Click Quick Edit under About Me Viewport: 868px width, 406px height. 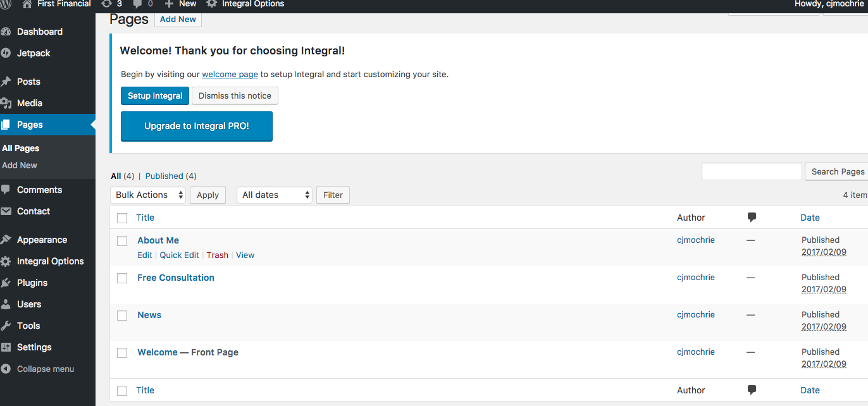point(179,255)
